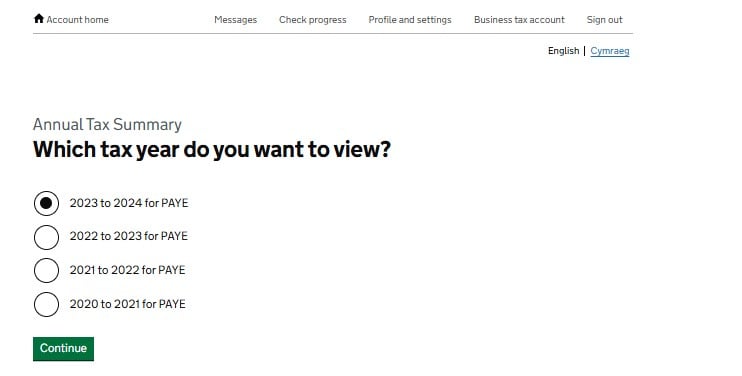This screenshot has width=742, height=376.
Task: Open Profile and settings
Action: (x=410, y=20)
